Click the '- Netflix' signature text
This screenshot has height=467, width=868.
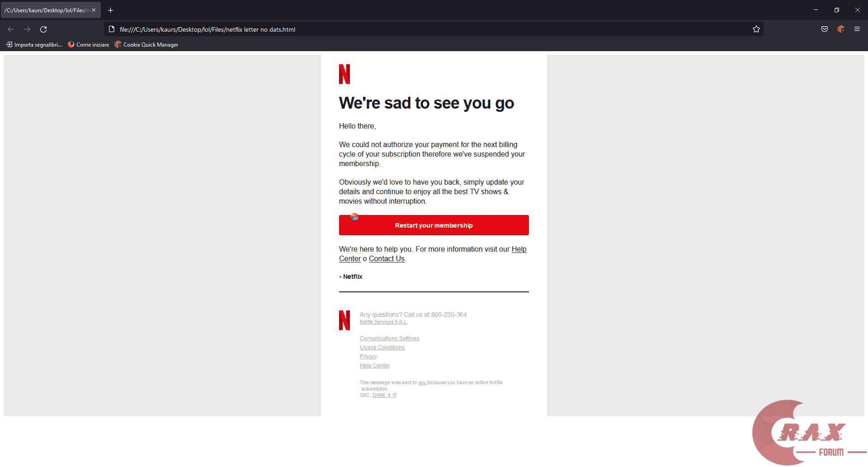pyautogui.click(x=351, y=276)
